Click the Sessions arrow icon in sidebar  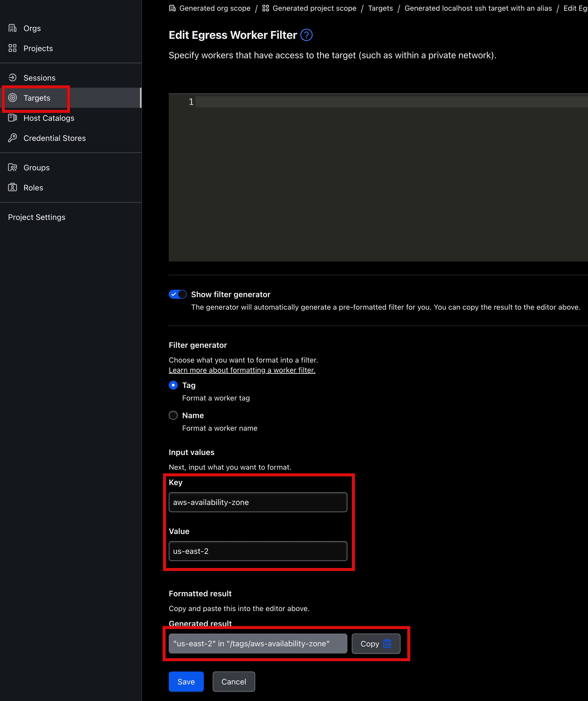pos(12,78)
